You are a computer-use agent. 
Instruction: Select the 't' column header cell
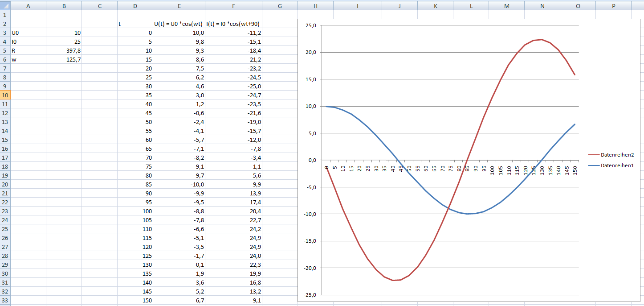[135, 24]
